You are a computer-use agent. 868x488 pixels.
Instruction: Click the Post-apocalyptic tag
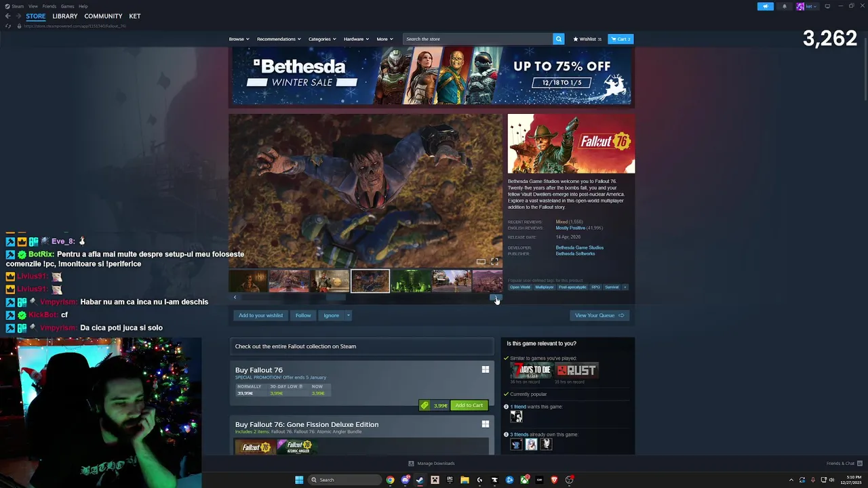[572, 287]
